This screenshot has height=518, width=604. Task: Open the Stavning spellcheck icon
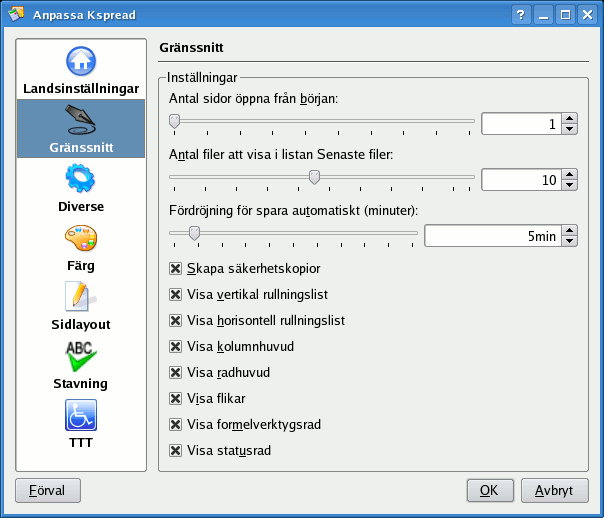click(80, 357)
